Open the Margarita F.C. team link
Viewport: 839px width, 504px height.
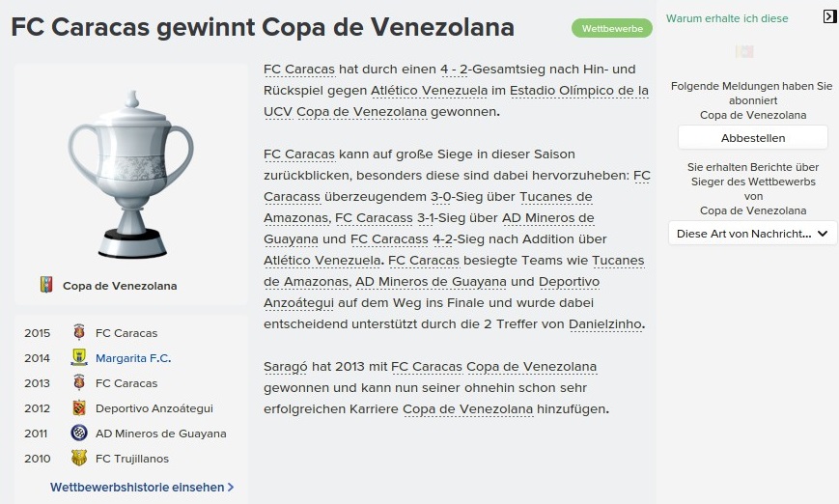pos(133,358)
